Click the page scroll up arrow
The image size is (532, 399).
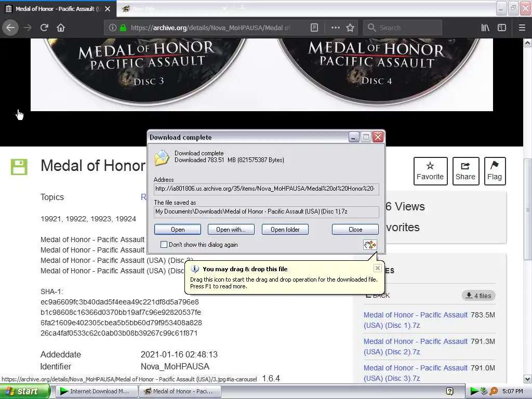[527, 43]
